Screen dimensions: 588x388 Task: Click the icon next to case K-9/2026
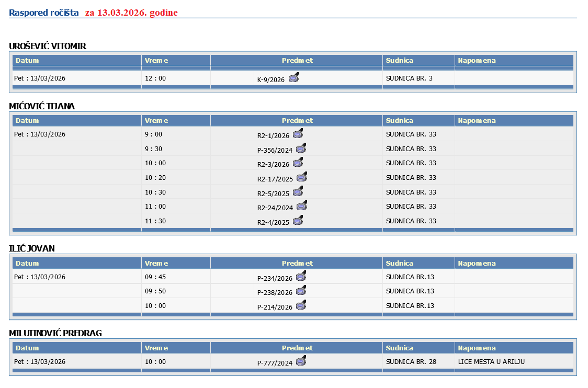click(x=294, y=78)
